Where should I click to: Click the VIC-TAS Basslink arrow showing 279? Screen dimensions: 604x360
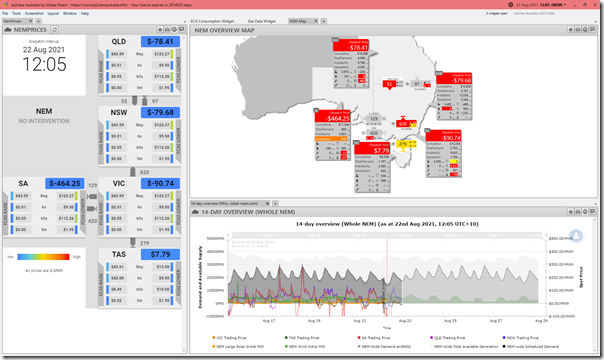[x=133, y=243]
